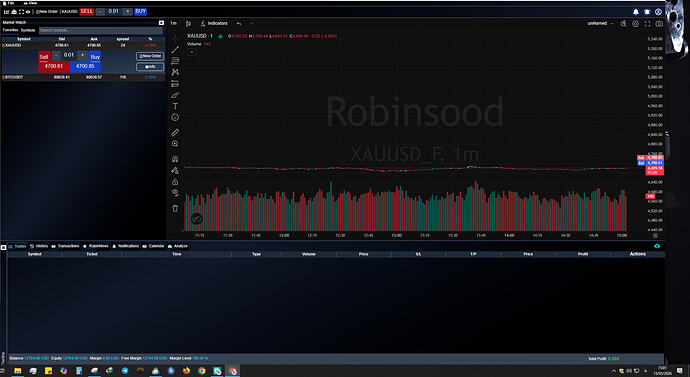The height and width of the screenshot is (377, 690).
Task: Open the Calendar tab
Action: coord(153,246)
